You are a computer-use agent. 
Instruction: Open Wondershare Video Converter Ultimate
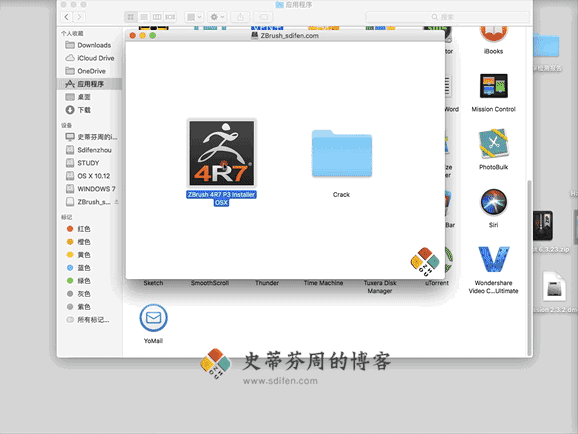point(494,260)
